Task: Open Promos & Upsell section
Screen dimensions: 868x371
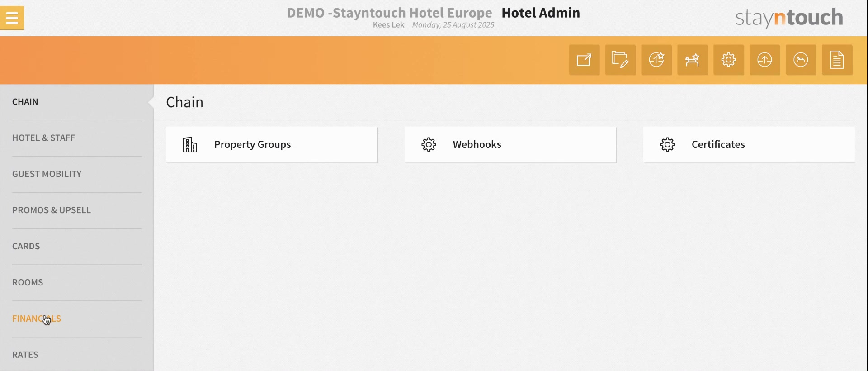Action: 52,210
